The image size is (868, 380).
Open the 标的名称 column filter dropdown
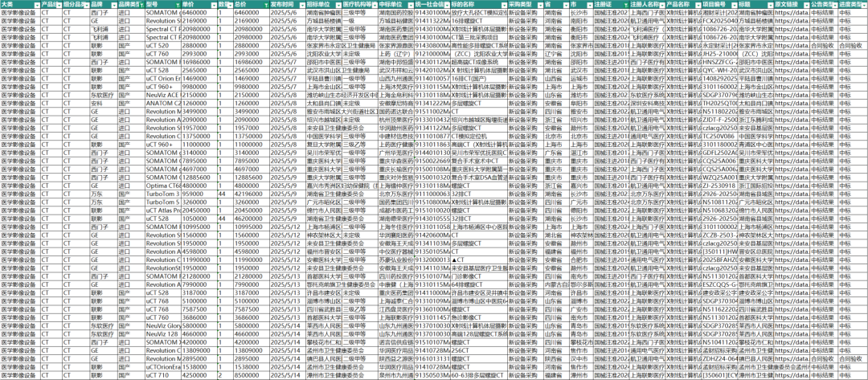click(x=503, y=4)
